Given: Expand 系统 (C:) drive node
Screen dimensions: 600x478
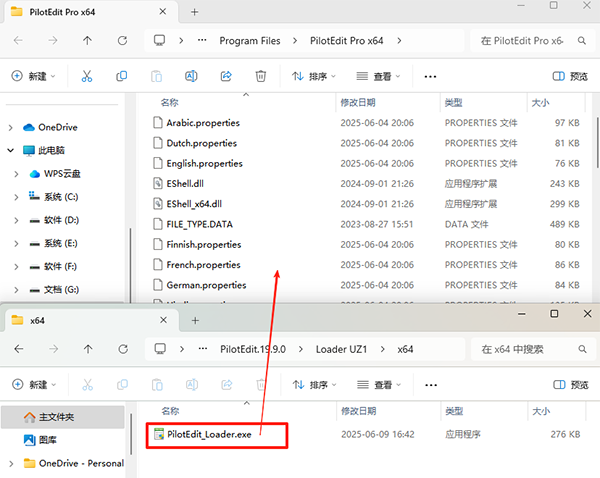Looking at the screenshot, I should pos(16,197).
